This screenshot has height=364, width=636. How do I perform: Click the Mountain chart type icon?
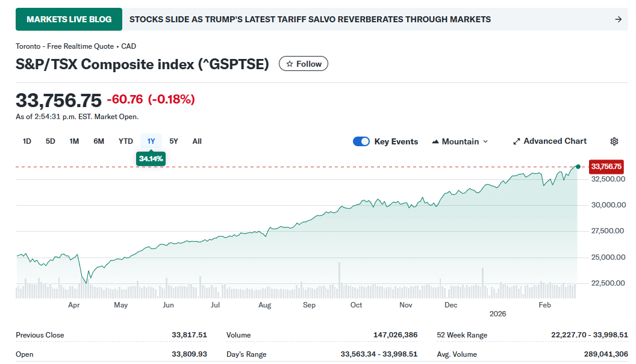tap(435, 142)
